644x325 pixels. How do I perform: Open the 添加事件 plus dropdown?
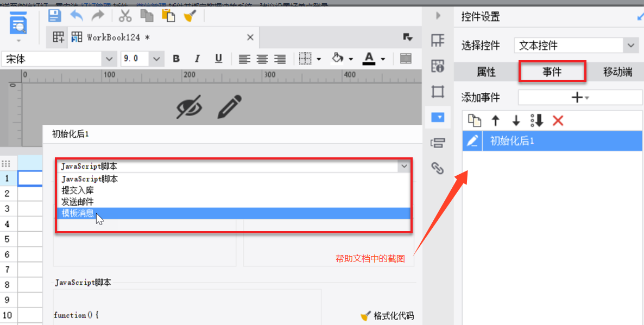[580, 98]
